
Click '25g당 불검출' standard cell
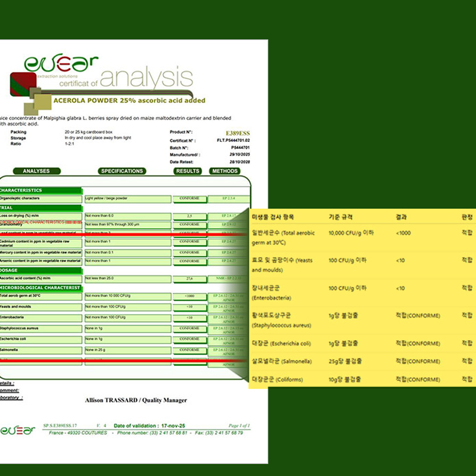point(345,361)
